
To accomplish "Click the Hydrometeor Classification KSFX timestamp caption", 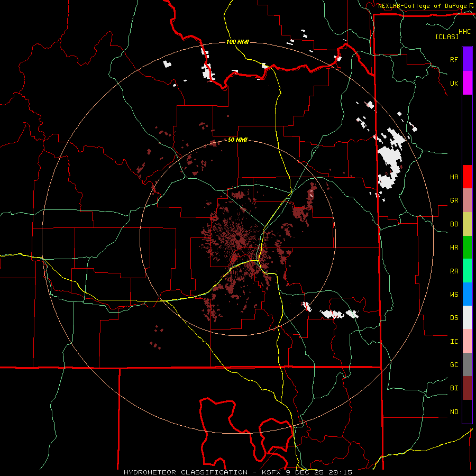I will tap(238, 472).
